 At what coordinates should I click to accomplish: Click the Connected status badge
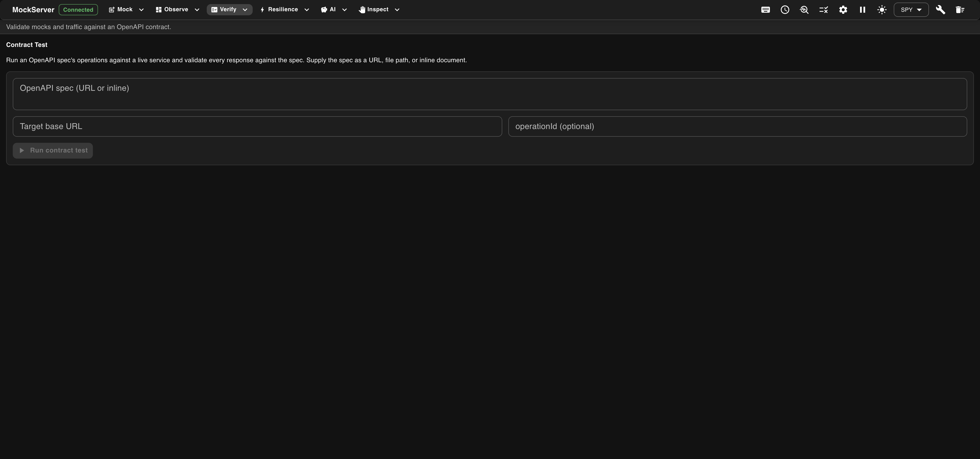[x=78, y=10]
